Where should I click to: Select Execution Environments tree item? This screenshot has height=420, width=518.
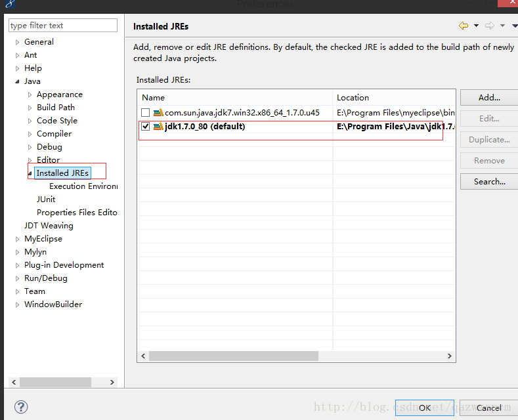tap(83, 186)
